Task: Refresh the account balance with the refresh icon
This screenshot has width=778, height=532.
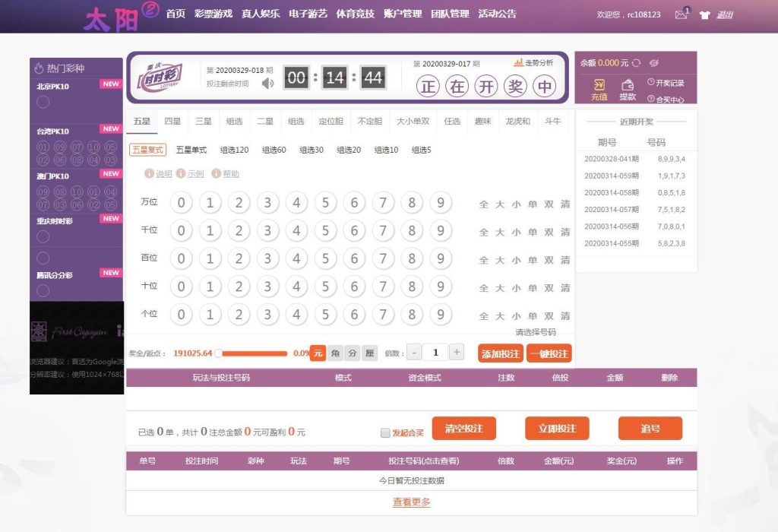Action: 637,63
